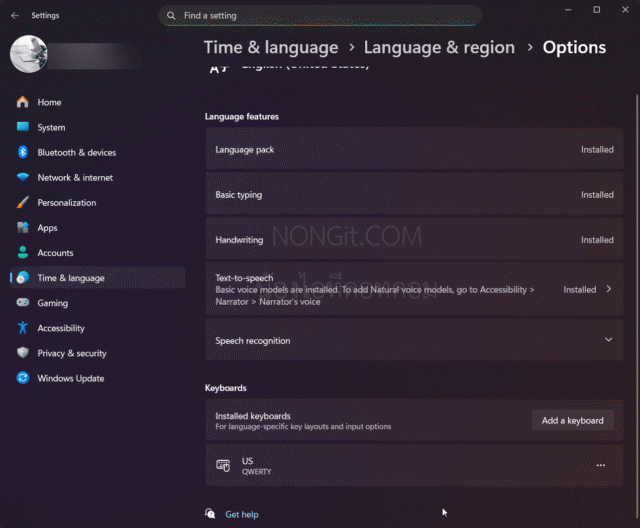Click the Gaming controller icon

point(23,302)
